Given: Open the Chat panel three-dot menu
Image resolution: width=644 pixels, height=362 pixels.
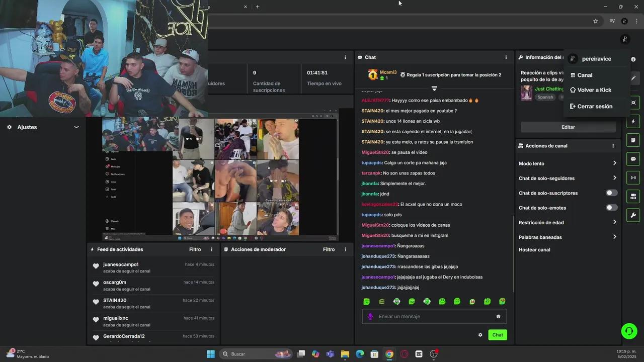Looking at the screenshot, I should pyautogui.click(x=506, y=57).
